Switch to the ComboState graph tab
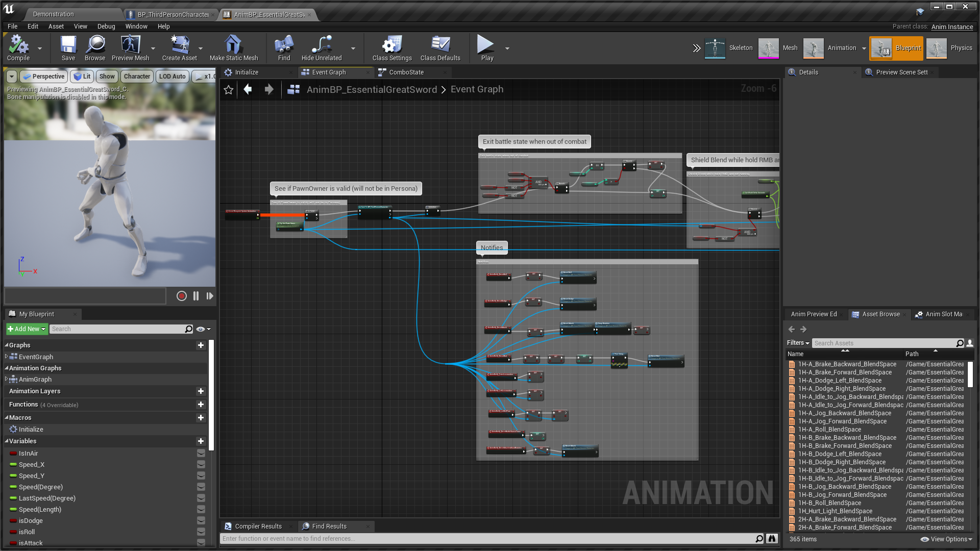The image size is (980, 551). click(x=406, y=72)
